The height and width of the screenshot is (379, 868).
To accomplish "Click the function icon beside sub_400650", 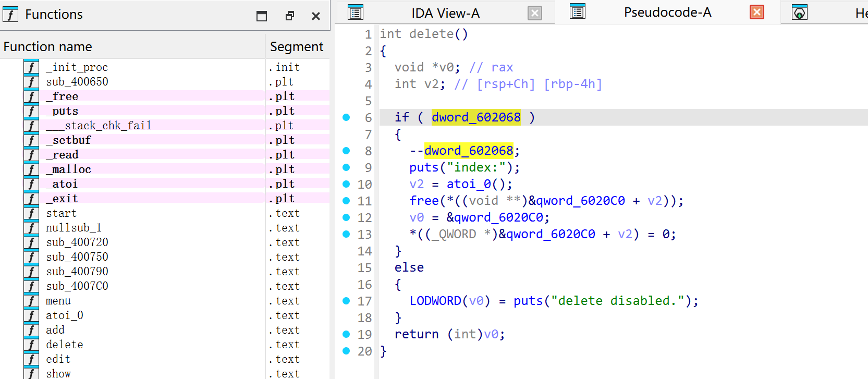I will pyautogui.click(x=31, y=82).
